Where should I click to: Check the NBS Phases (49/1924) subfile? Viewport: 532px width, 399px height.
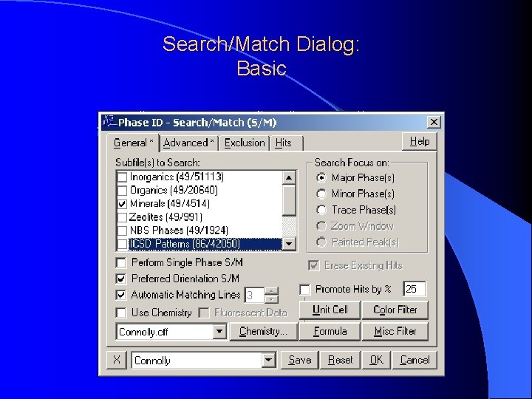tap(122, 231)
